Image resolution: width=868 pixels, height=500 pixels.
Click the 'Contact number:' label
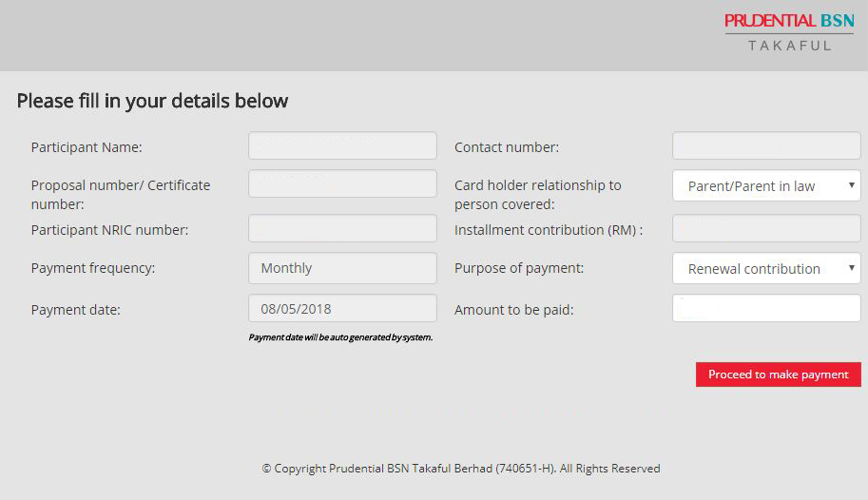coord(507,147)
